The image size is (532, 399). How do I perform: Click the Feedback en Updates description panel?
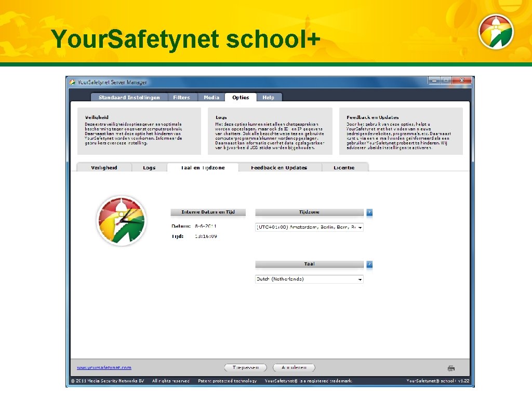[x=401, y=131]
